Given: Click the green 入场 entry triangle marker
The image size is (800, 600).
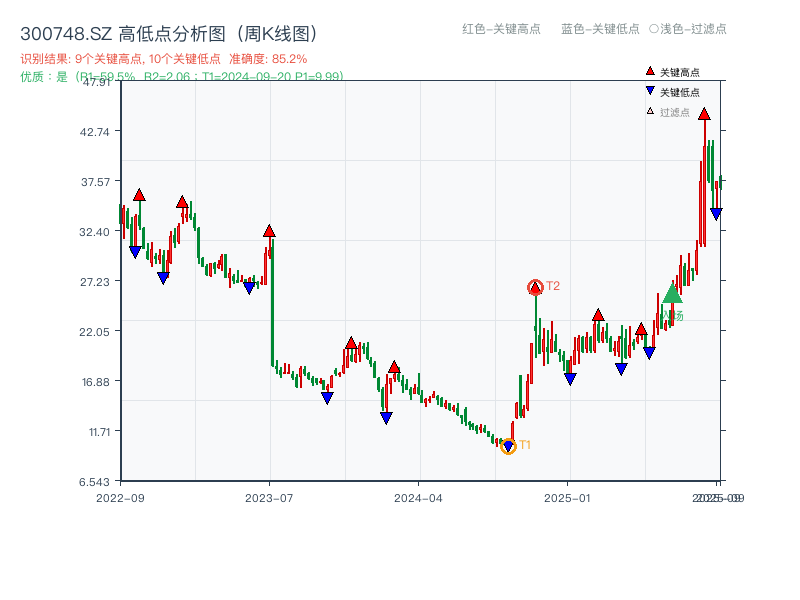Looking at the screenshot, I should coord(672,295).
